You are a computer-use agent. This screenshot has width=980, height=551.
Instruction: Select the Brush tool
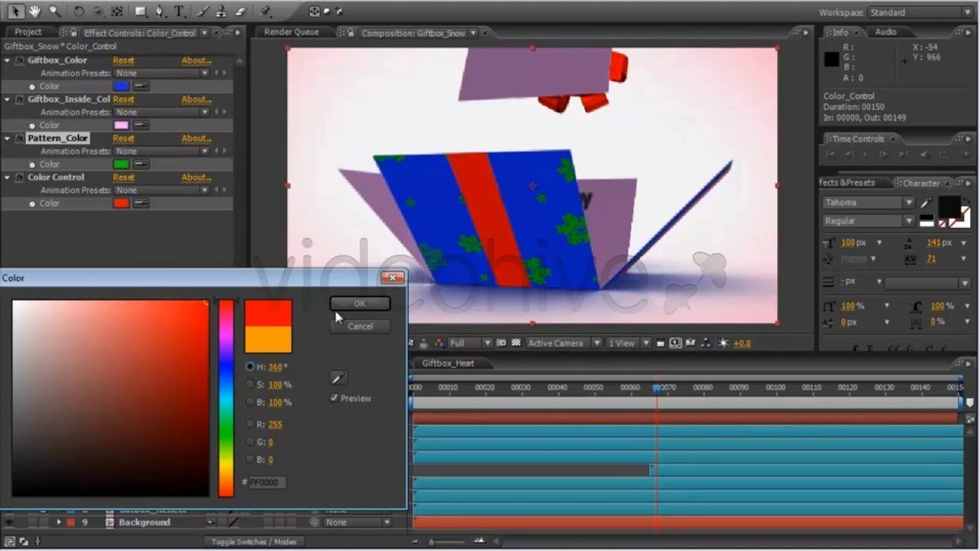203,11
